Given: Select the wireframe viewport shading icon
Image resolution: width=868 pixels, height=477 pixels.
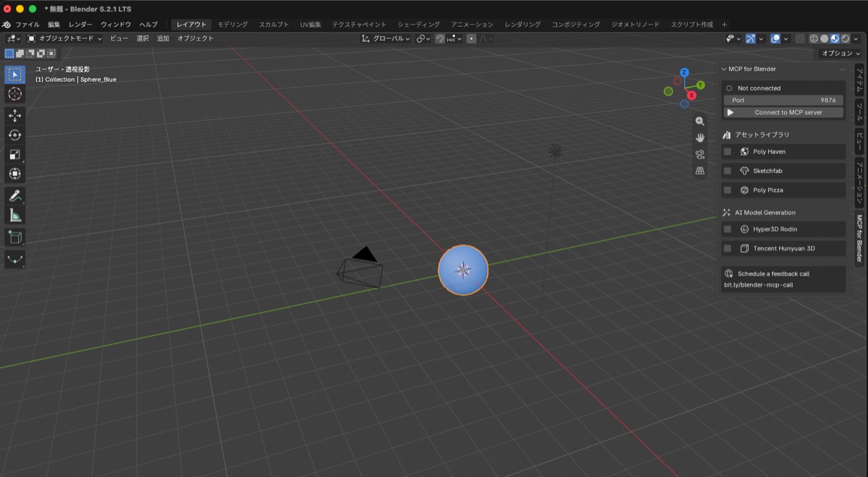Looking at the screenshot, I should (x=814, y=38).
